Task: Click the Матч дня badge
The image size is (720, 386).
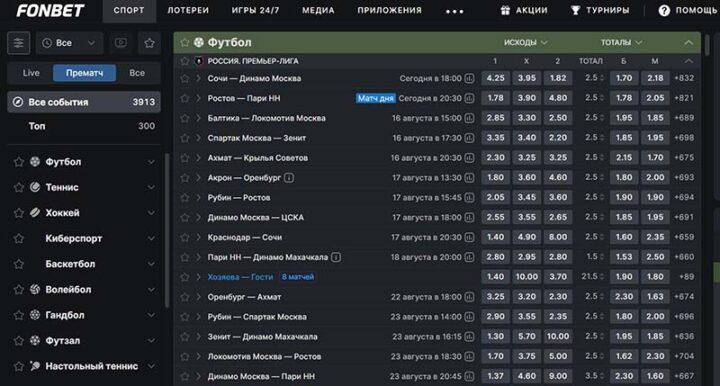Action: click(x=376, y=98)
